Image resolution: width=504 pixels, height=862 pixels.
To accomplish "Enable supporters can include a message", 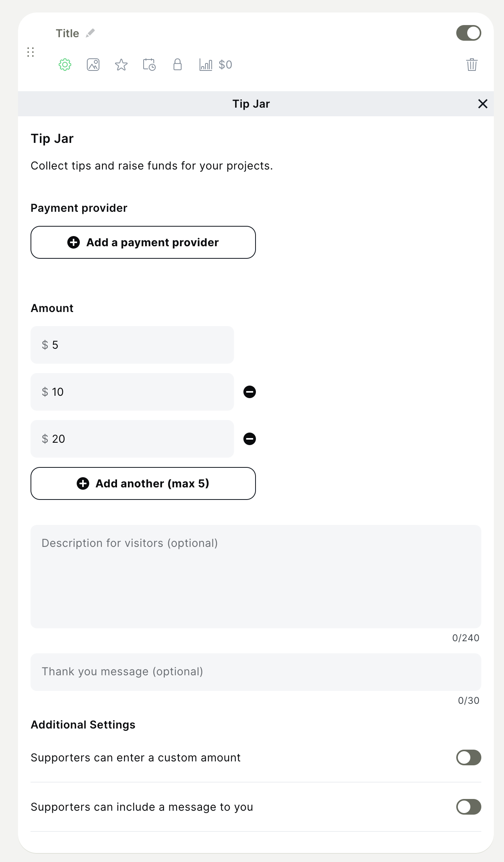I will click(x=468, y=807).
